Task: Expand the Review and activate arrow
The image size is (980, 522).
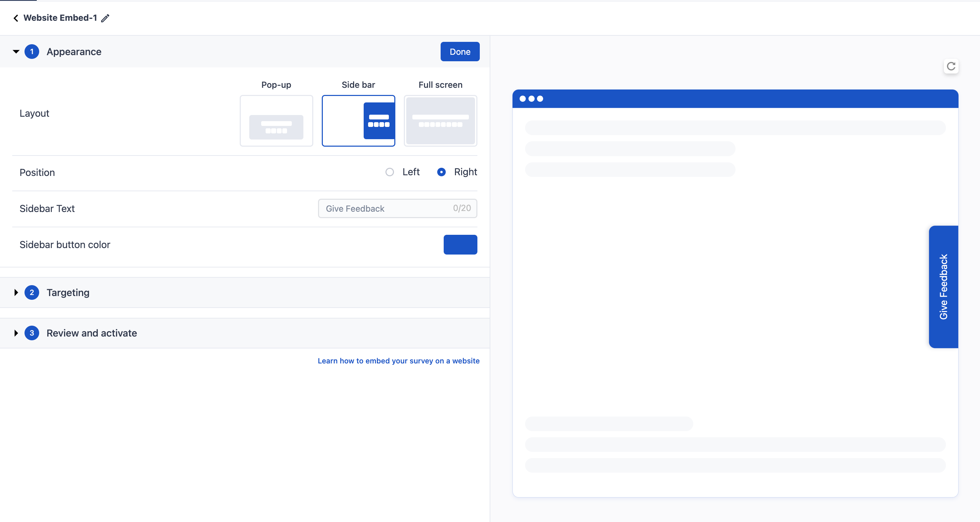Action: (16, 333)
